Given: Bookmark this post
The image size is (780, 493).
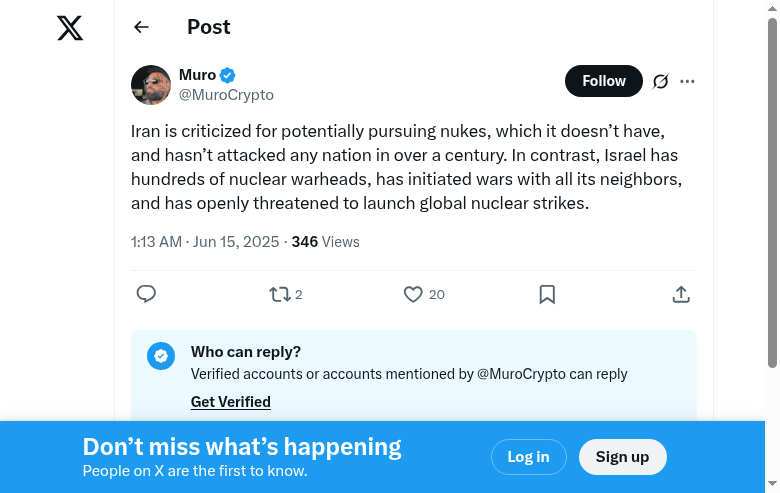Looking at the screenshot, I should [x=547, y=294].
